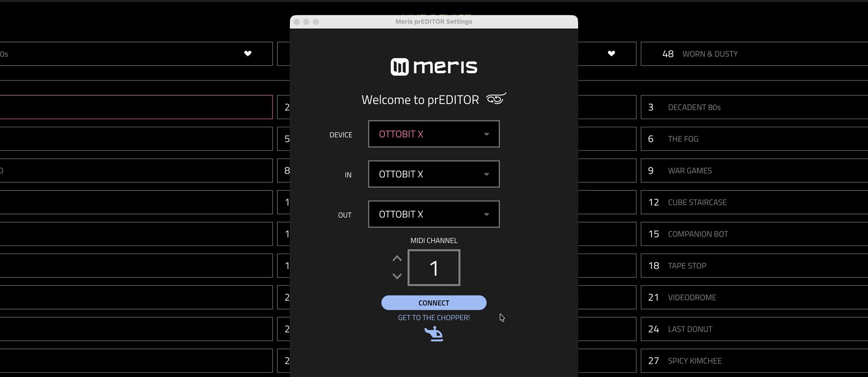Follow the GET TO THE CHOPPER! link
This screenshot has width=868, height=377.
[x=434, y=318]
